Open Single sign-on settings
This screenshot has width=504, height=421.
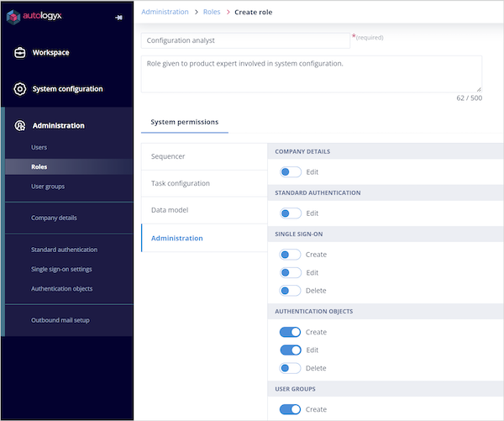pyautogui.click(x=61, y=269)
